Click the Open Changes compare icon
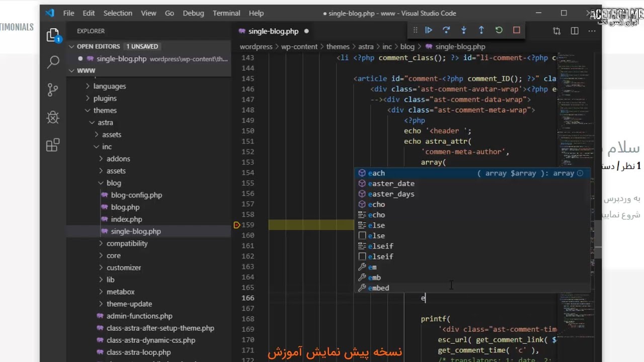 [556, 31]
